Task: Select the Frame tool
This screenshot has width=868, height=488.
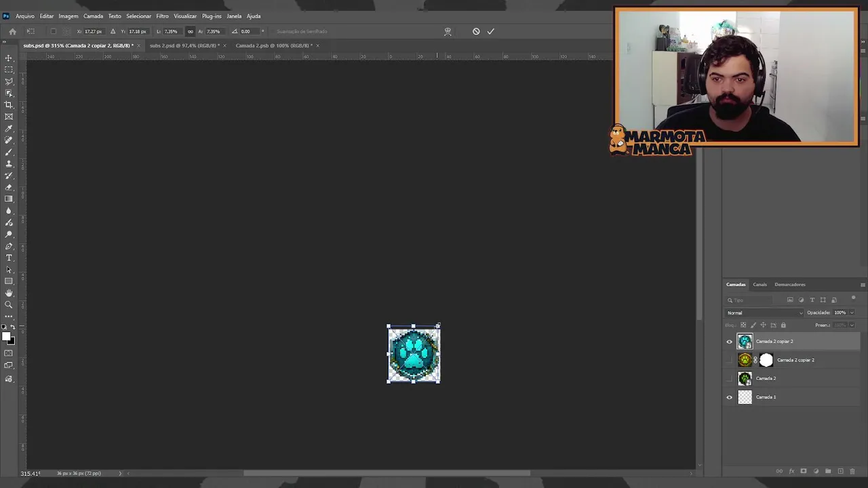Action: coord(9,117)
